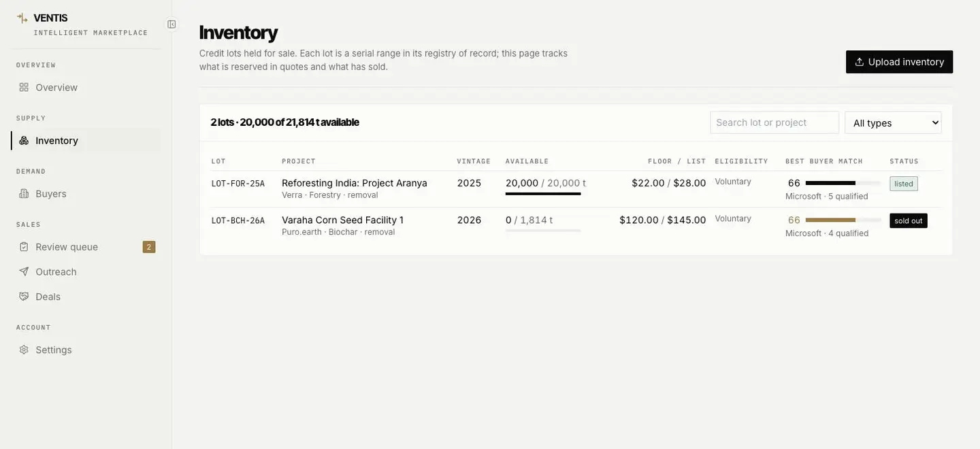Click the Deals handshake icon
980x449 pixels.
coord(24,297)
